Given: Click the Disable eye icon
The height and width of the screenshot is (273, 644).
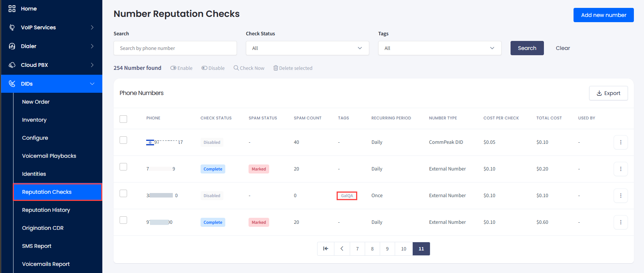Looking at the screenshot, I should click(204, 68).
